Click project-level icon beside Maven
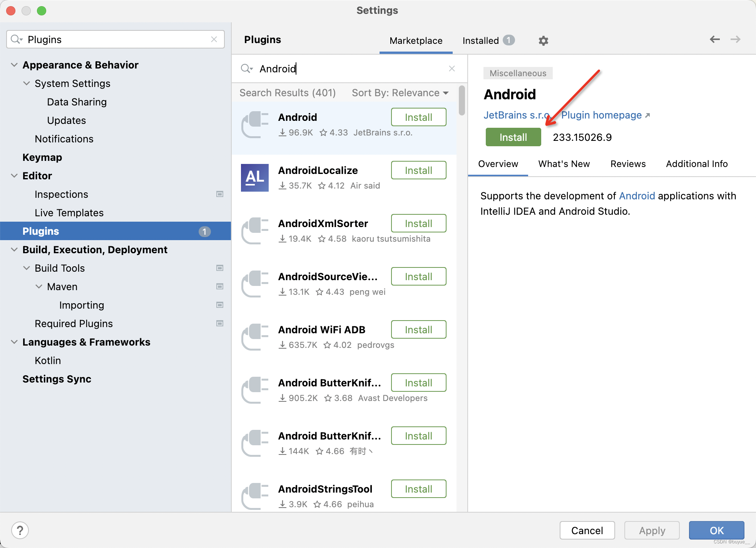The height and width of the screenshot is (548, 756). click(220, 286)
